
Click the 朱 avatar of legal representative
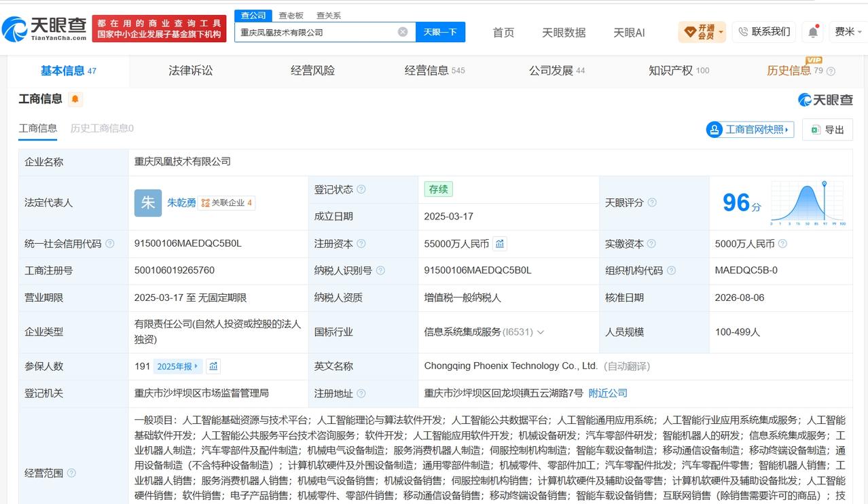coord(148,202)
